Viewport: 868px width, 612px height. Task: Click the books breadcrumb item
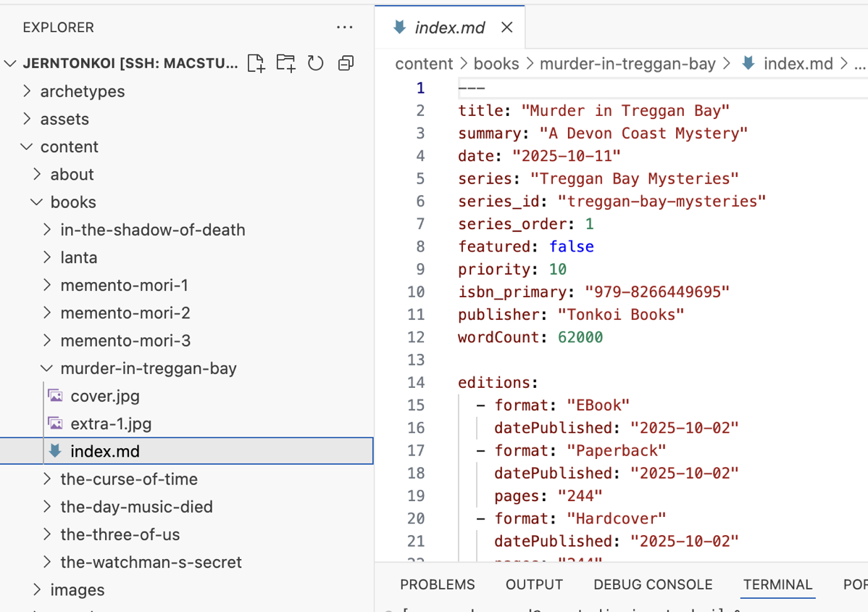(x=496, y=63)
